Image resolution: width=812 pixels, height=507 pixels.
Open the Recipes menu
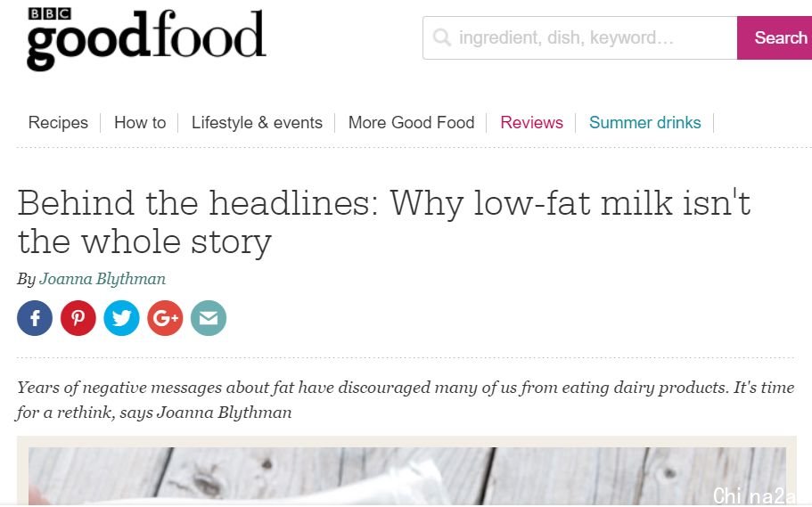[x=58, y=123]
